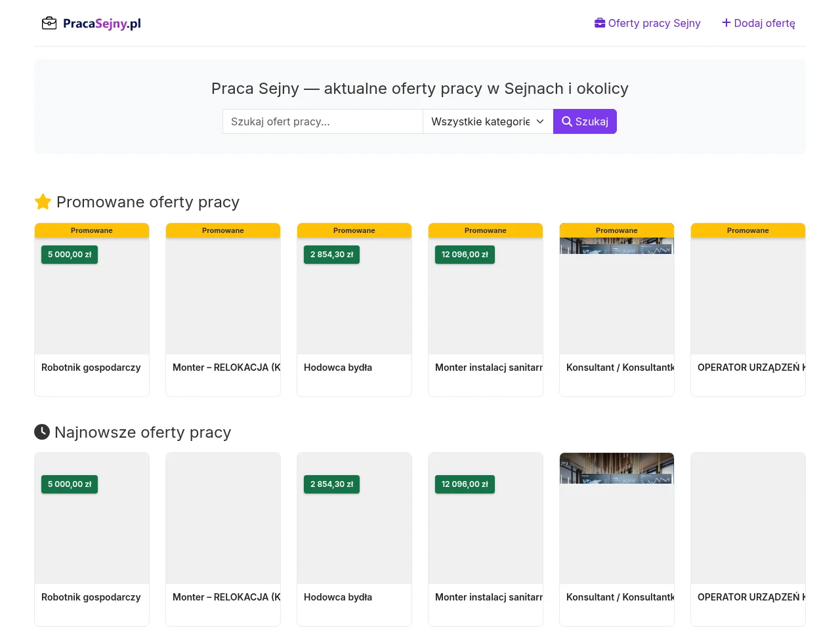Select Konsultant / Konsultantka under Najnowsze oferty

[x=620, y=597]
